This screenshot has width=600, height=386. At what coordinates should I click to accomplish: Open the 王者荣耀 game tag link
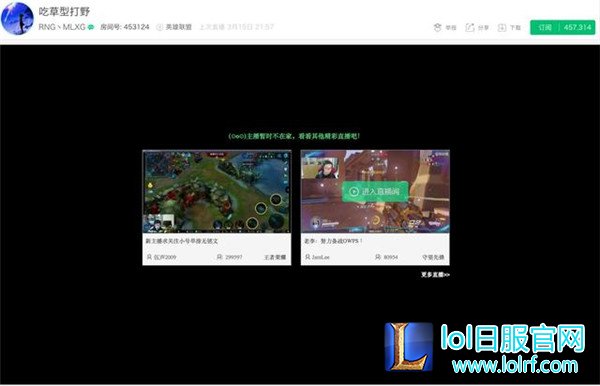(275, 257)
